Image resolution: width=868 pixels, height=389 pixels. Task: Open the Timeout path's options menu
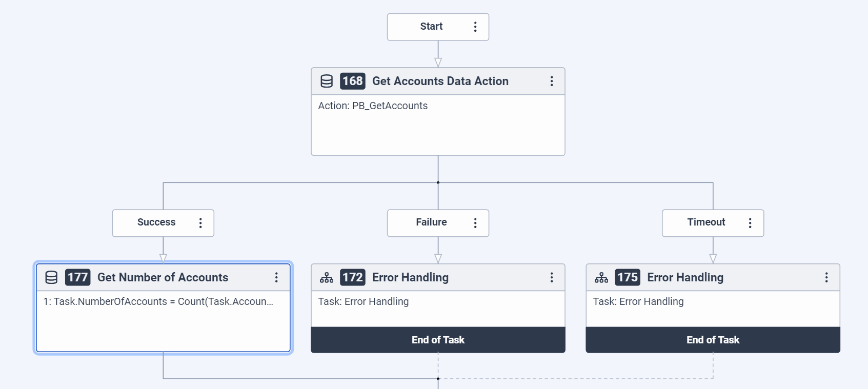(x=750, y=223)
